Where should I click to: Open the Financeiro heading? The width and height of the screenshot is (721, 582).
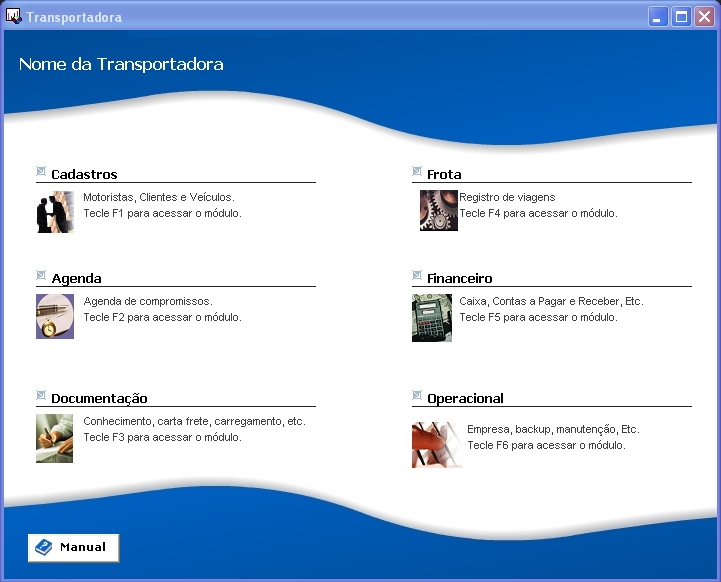459,278
